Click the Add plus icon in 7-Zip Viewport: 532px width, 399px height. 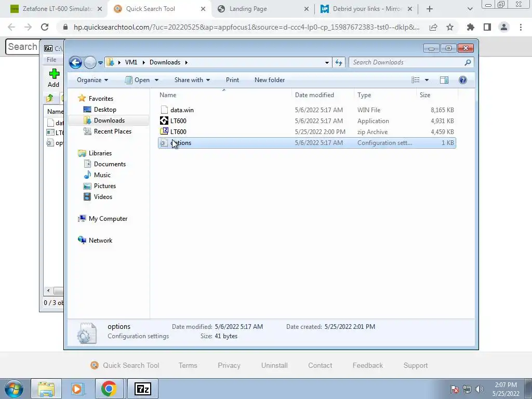tap(54, 74)
